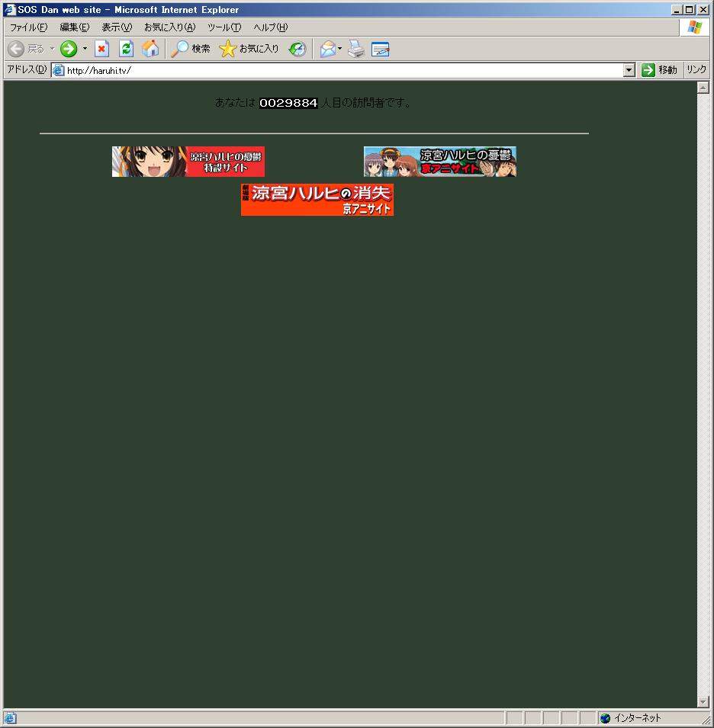
Task: Open the Favorites (お気に入り) star button
Action: point(249,49)
